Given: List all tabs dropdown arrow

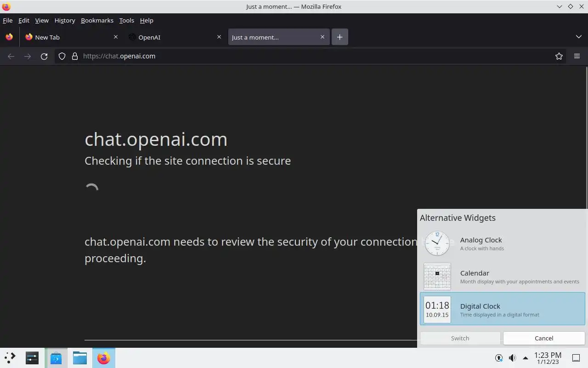Looking at the screenshot, I should click(x=578, y=37).
